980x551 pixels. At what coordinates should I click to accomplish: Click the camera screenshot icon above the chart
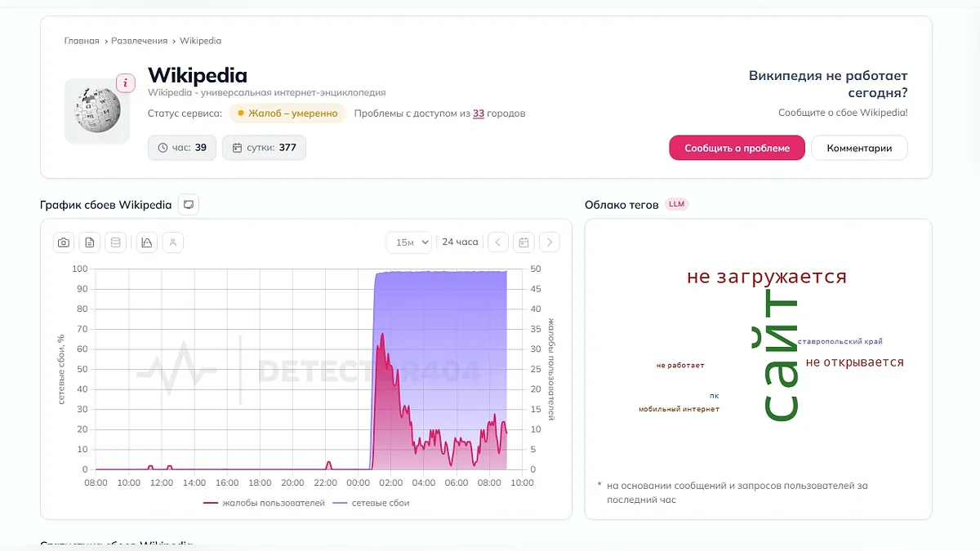pos(64,242)
